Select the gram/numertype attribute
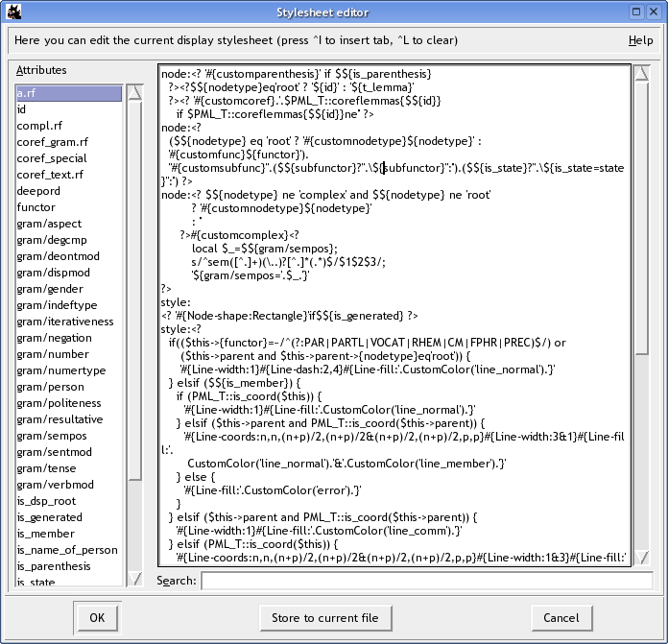Screen dimensions: 668x644 pyautogui.click(x=69, y=370)
